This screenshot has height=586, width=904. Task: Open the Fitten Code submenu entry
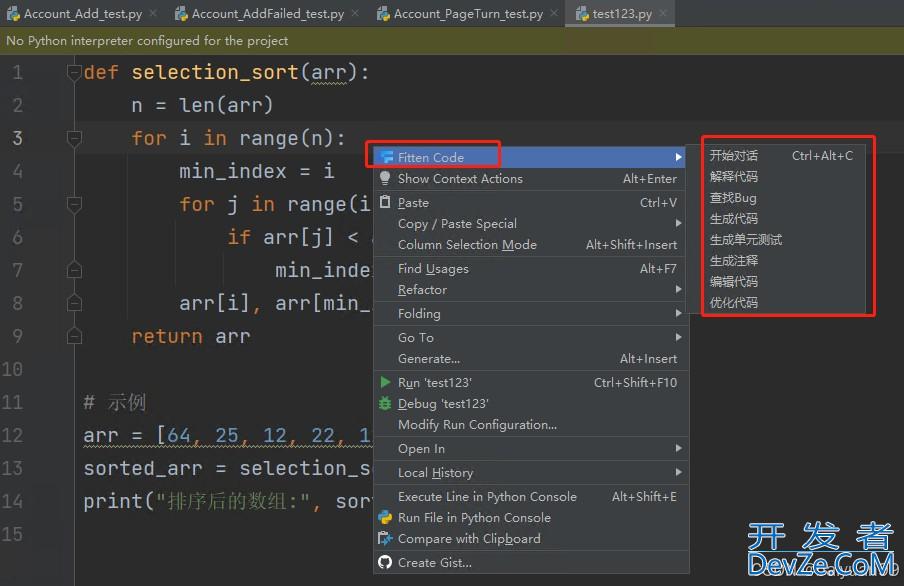(x=529, y=157)
